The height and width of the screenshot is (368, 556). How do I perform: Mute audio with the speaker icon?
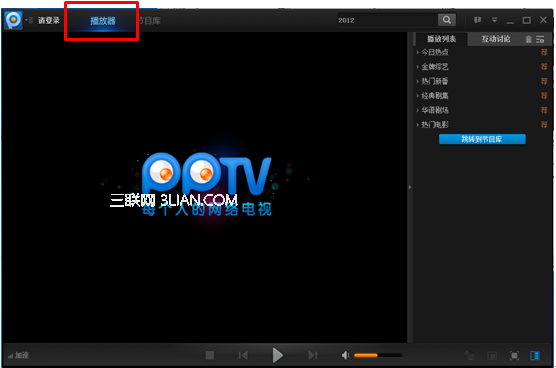click(345, 355)
